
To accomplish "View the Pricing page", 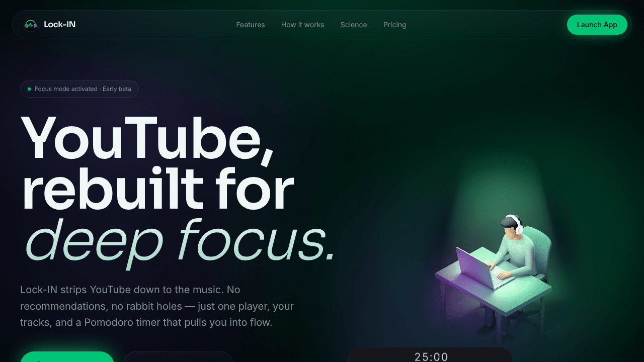I will point(395,25).
